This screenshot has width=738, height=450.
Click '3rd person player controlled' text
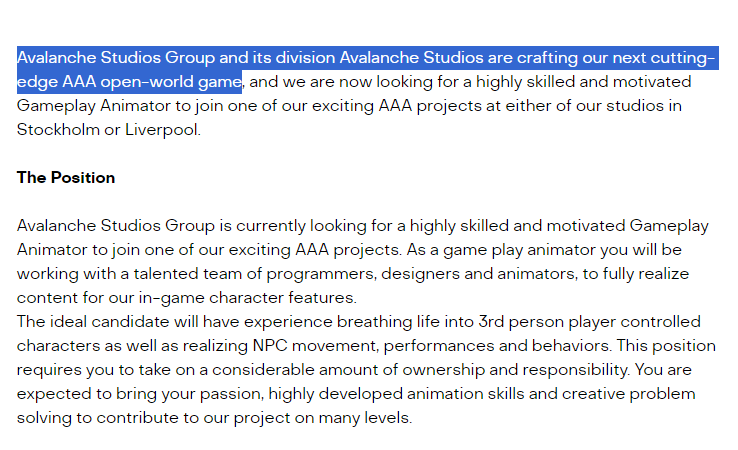point(589,322)
